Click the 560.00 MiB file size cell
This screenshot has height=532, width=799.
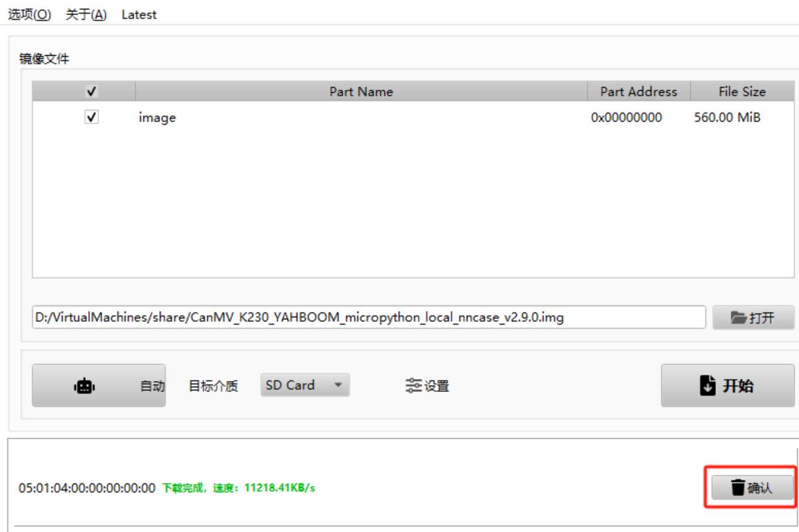(x=727, y=117)
